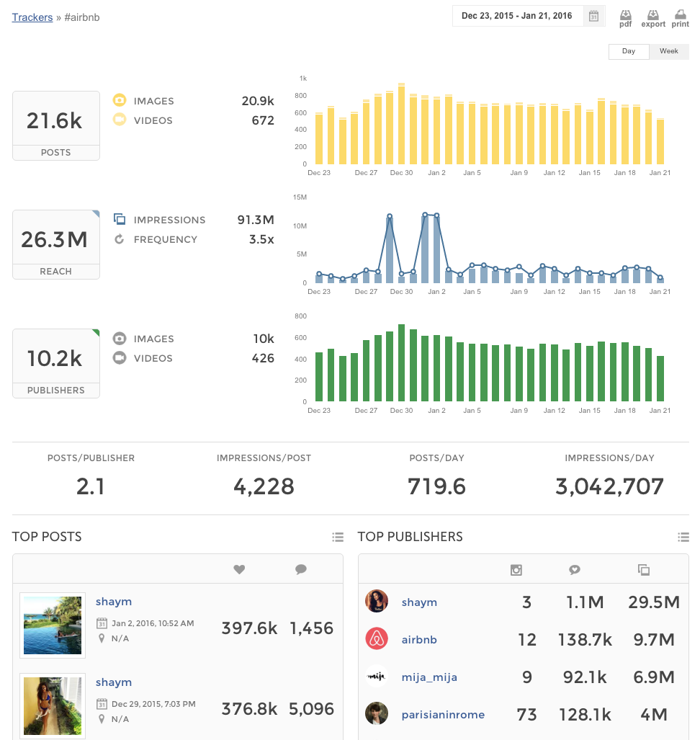Viewport: 700px width, 740px height.
Task: Go to the Trackers page link
Action: 32,17
